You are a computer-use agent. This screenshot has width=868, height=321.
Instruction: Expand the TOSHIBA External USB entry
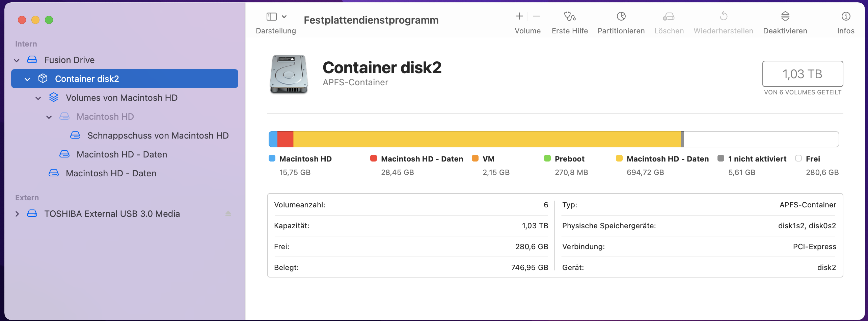17,214
